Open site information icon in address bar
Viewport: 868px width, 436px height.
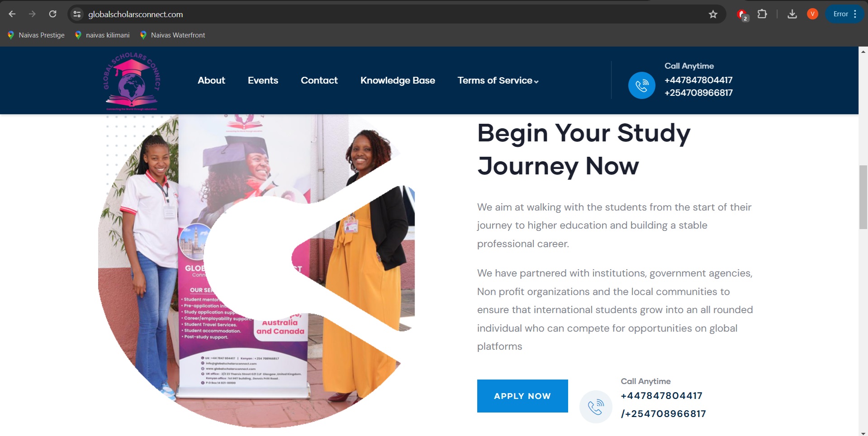pyautogui.click(x=77, y=14)
